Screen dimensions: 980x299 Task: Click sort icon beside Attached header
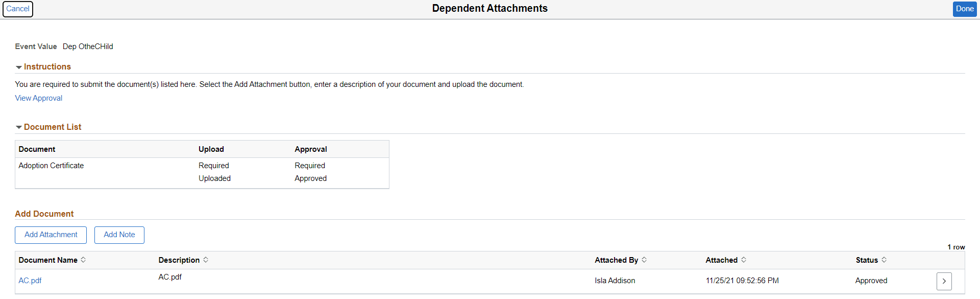click(744, 260)
